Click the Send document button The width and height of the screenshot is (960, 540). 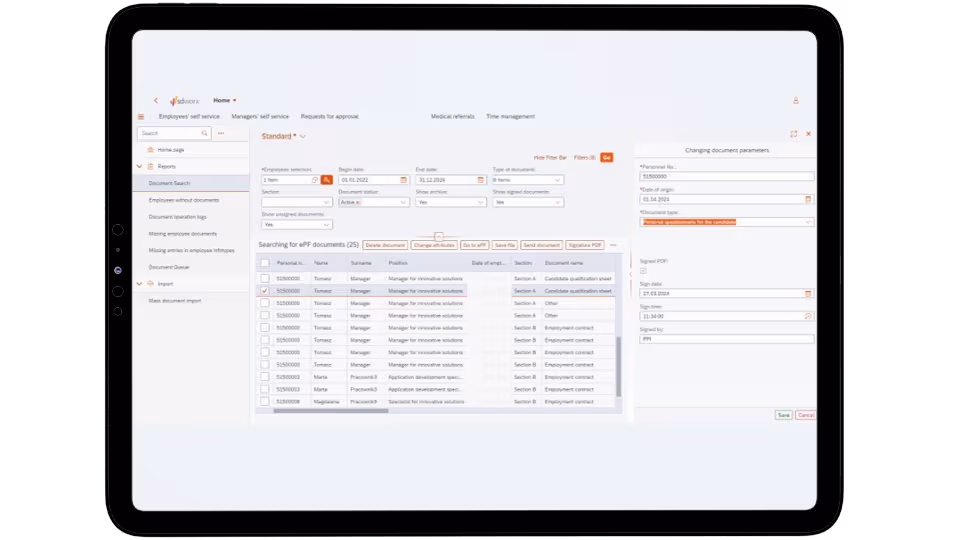541,245
